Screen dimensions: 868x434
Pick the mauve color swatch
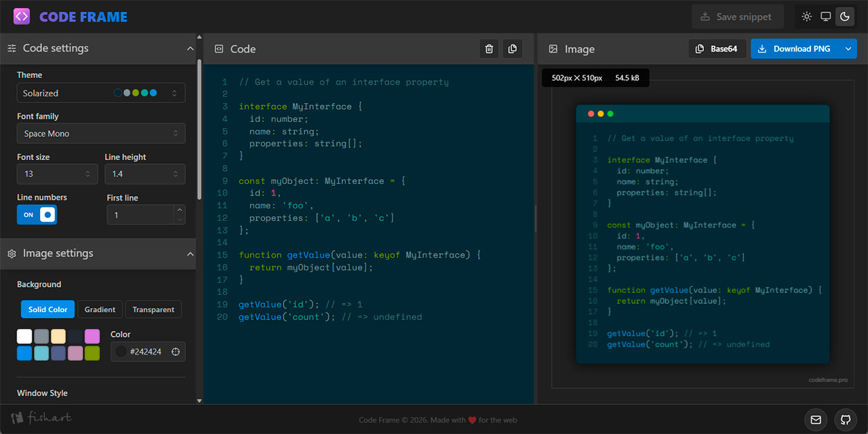[x=75, y=353]
